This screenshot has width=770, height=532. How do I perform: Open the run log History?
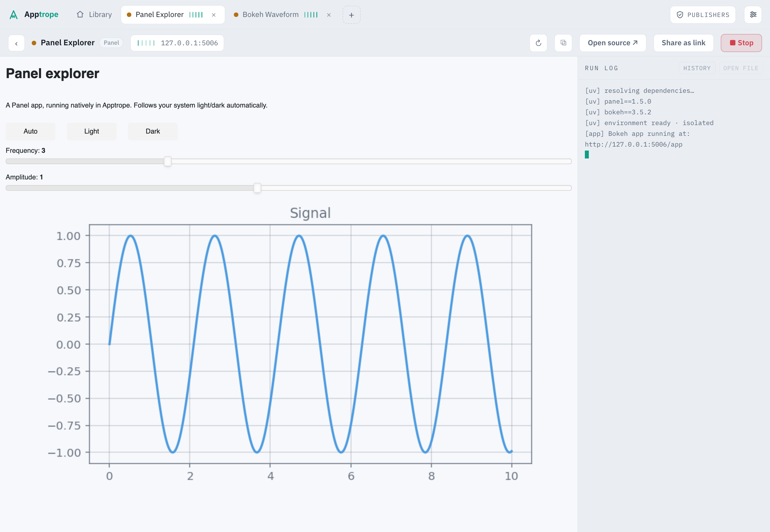click(697, 68)
